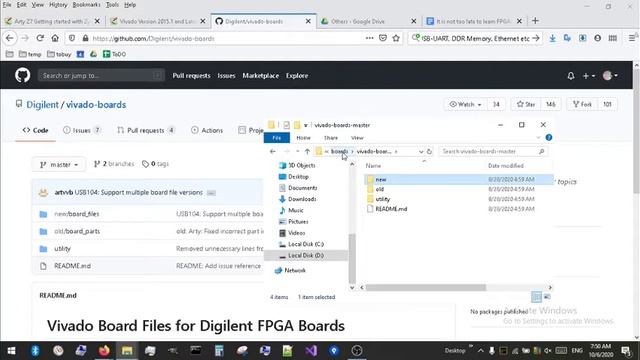Switch to the GitHub Issues tab
Viewport: 640px width, 360px height.
click(x=82, y=130)
